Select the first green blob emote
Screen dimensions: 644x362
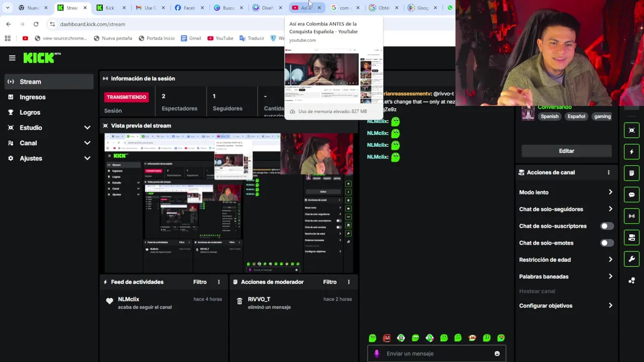(372, 338)
